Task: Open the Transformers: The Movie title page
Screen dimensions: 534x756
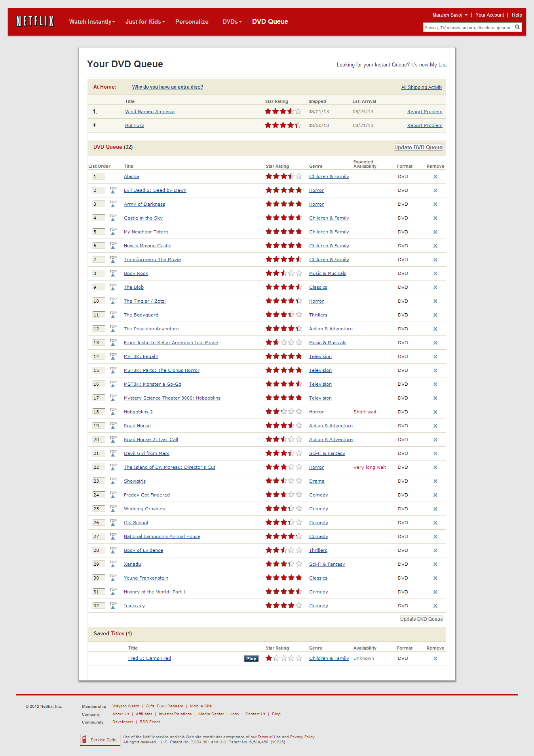Action: (152, 260)
